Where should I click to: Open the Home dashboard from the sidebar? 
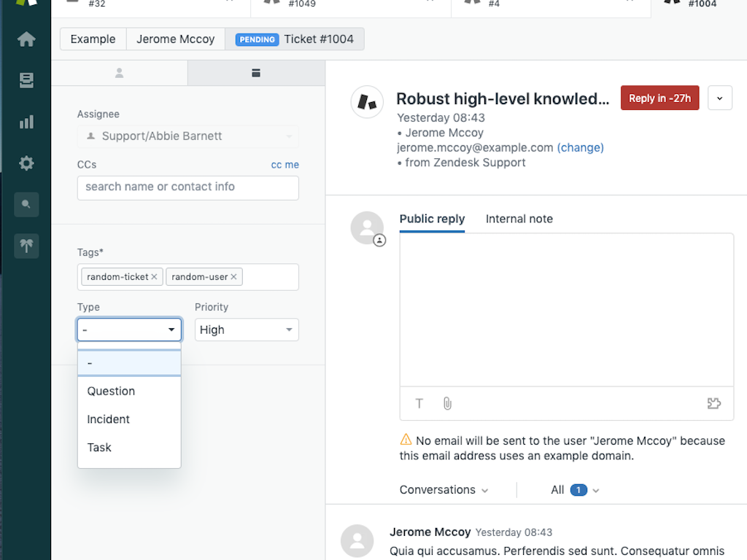pyautogui.click(x=26, y=39)
